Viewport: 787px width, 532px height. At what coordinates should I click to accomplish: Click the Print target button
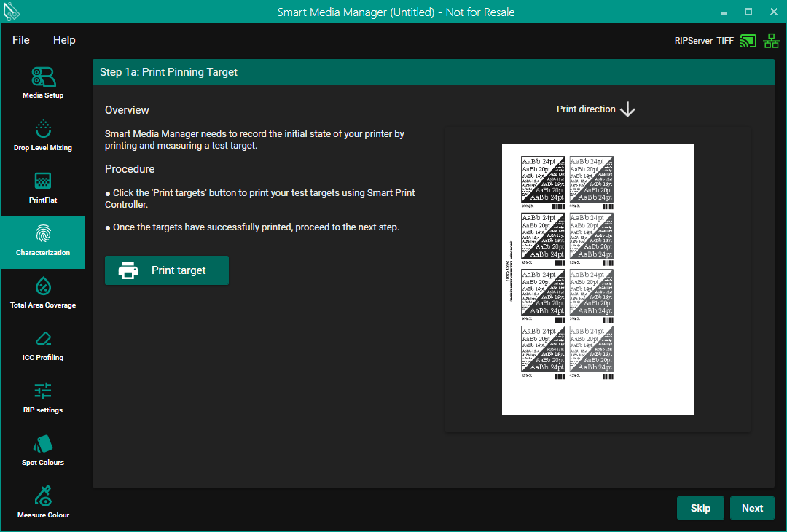pos(167,270)
